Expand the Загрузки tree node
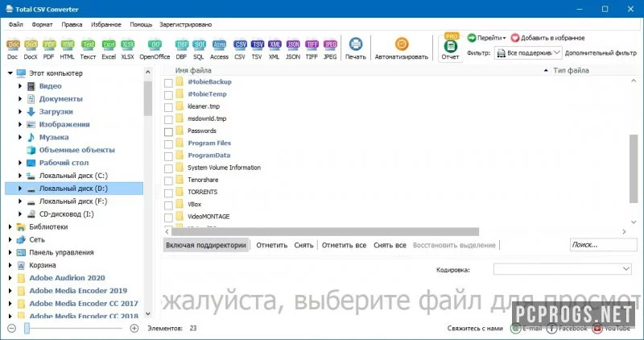The width and height of the screenshot is (644, 340). [x=20, y=111]
